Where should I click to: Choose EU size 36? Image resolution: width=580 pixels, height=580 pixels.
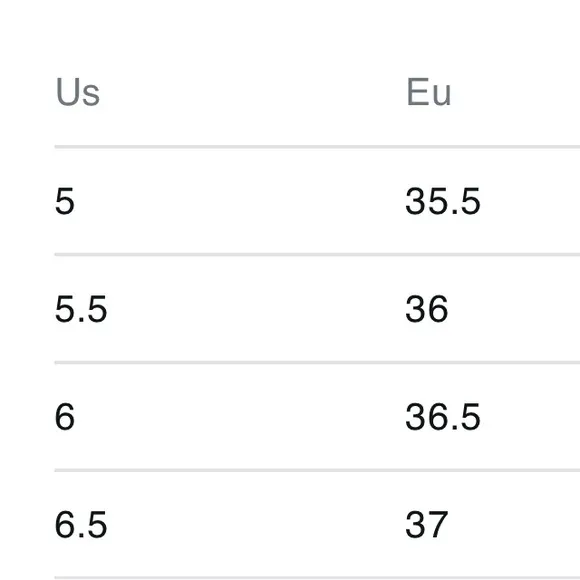pos(427,309)
